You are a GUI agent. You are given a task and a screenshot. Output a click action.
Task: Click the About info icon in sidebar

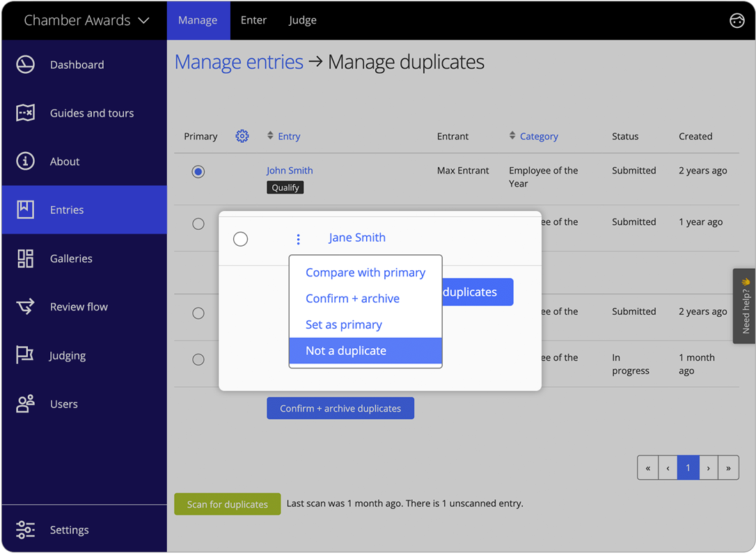(25, 161)
